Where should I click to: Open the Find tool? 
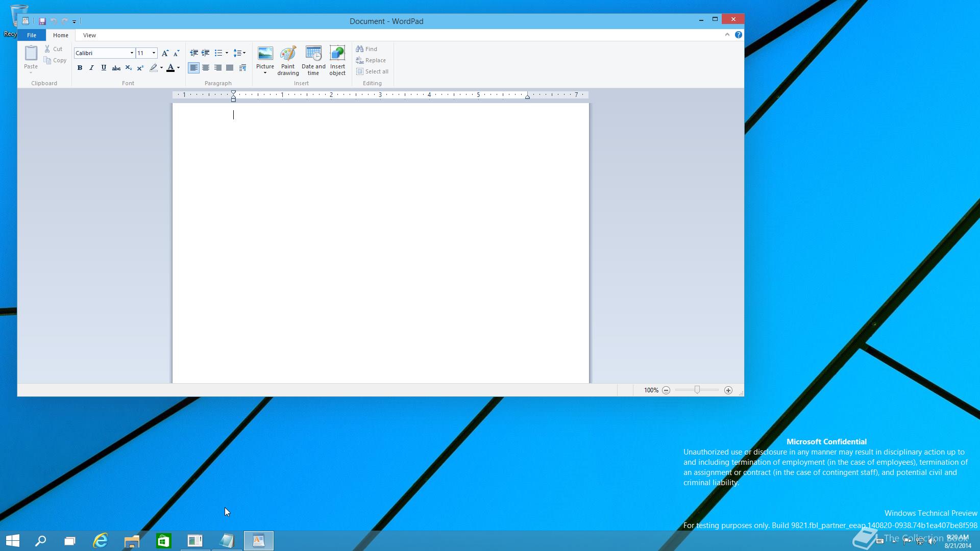pyautogui.click(x=366, y=49)
